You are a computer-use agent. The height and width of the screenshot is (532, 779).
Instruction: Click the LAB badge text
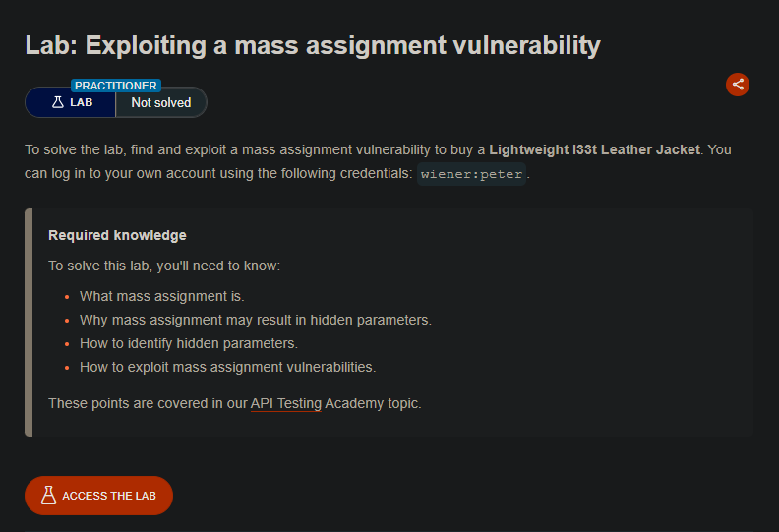(x=82, y=102)
